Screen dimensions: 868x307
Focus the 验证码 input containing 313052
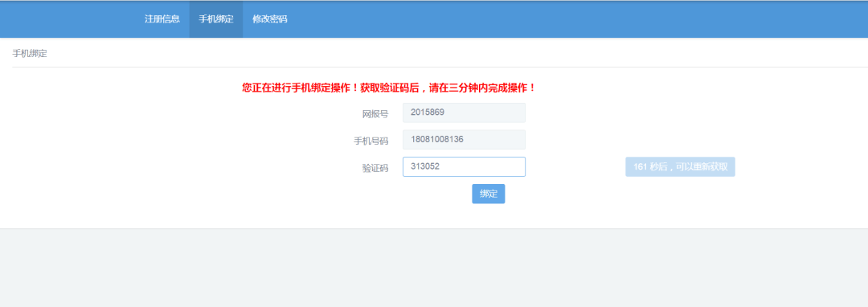click(464, 166)
